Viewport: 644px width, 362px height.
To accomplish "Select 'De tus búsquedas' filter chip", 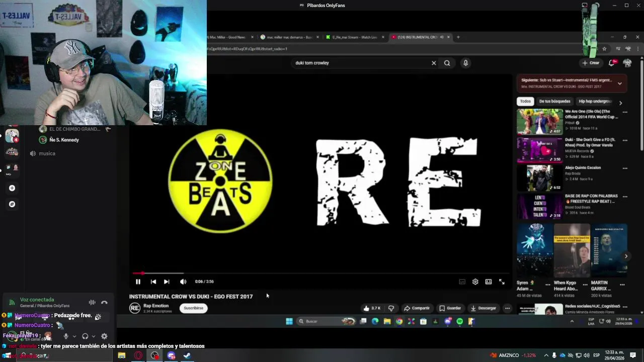I will click(554, 101).
